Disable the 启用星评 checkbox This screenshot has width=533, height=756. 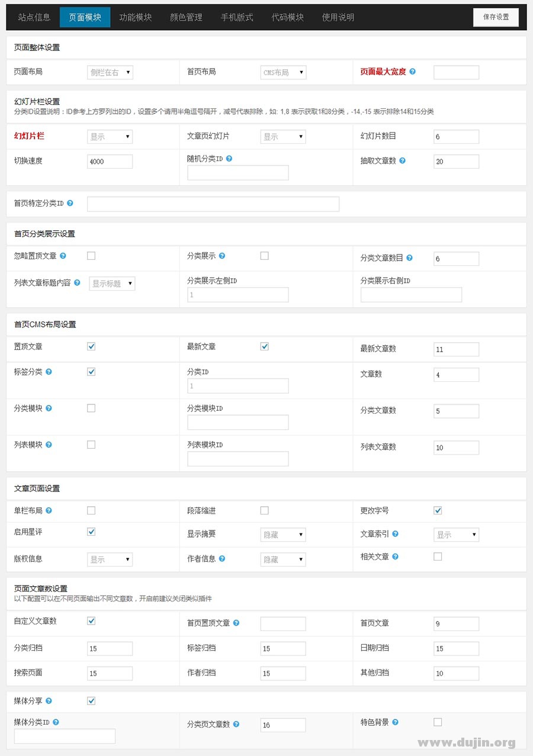91,532
